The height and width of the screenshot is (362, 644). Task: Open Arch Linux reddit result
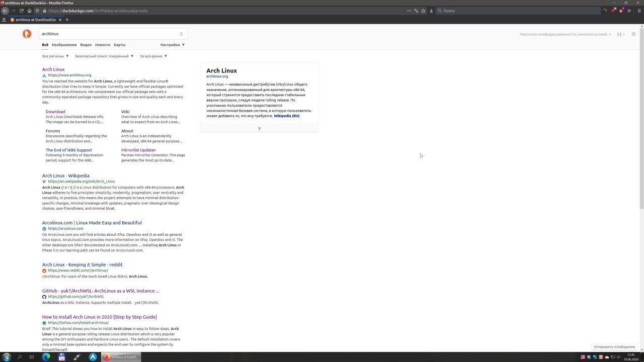click(x=83, y=264)
